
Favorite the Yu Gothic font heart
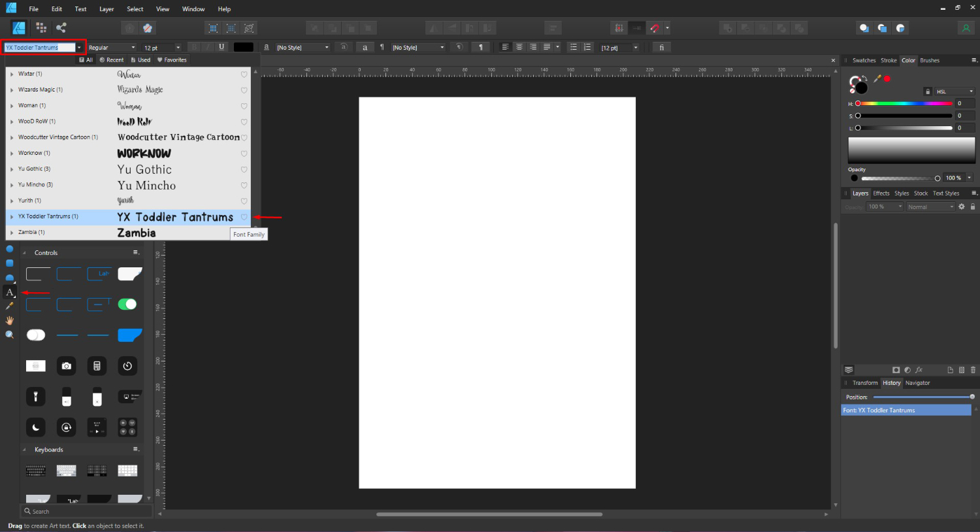coord(244,169)
